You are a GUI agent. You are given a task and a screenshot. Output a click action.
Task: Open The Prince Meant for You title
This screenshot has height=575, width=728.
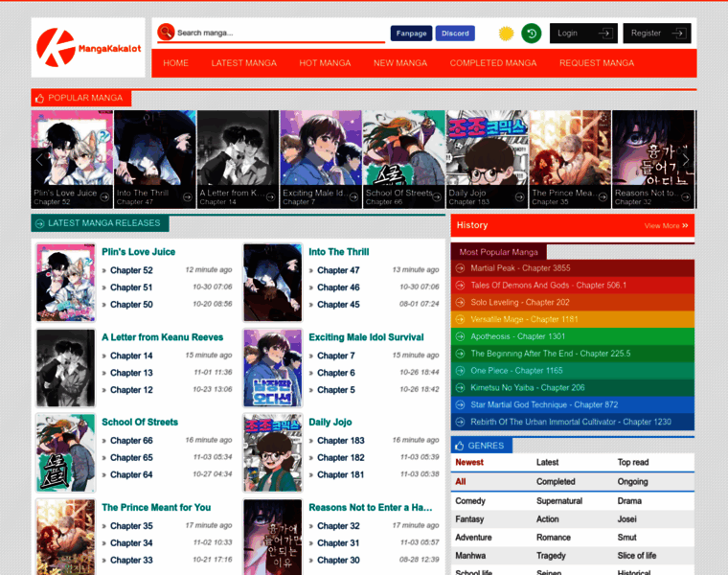click(156, 508)
